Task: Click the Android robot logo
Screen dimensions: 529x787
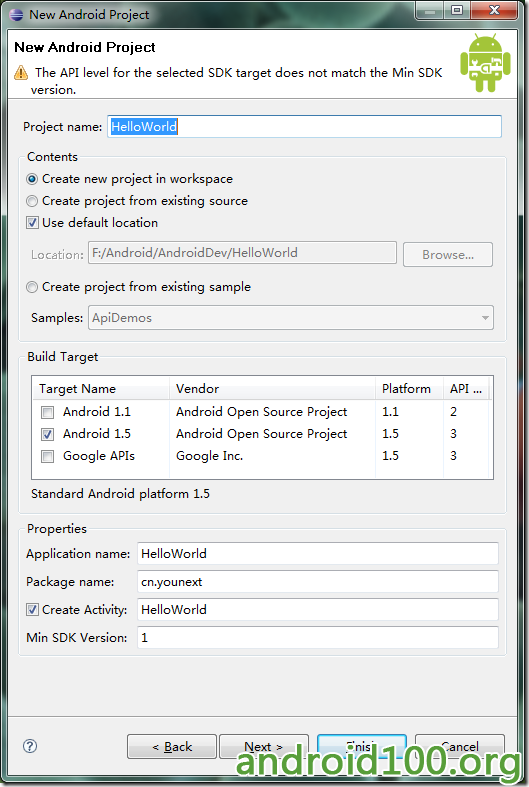Action: pyautogui.click(x=485, y=62)
